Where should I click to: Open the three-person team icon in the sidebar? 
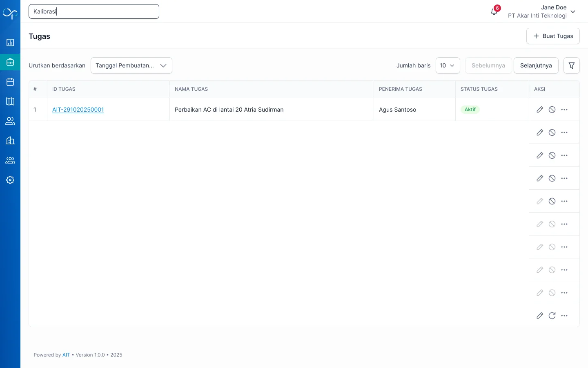pyautogui.click(x=10, y=160)
